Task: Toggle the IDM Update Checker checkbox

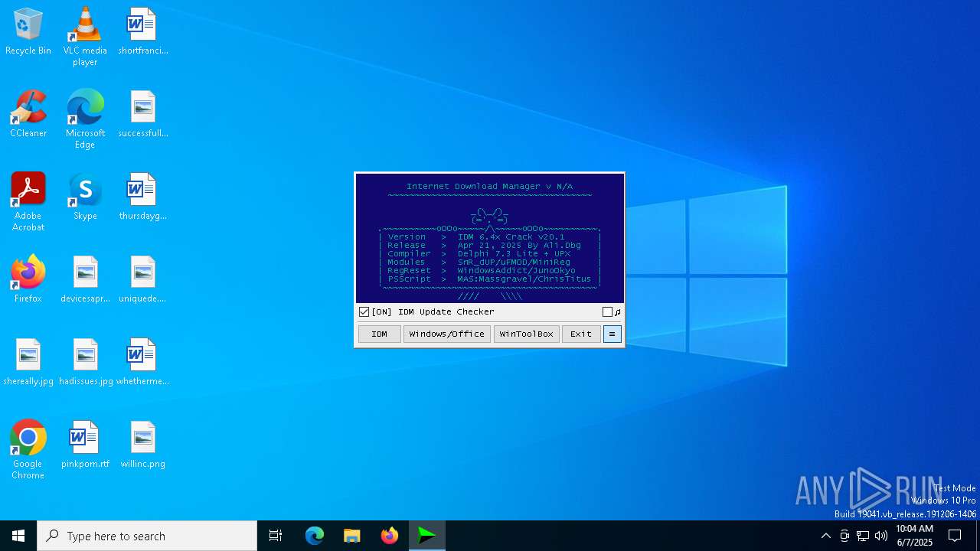Action: coord(364,311)
